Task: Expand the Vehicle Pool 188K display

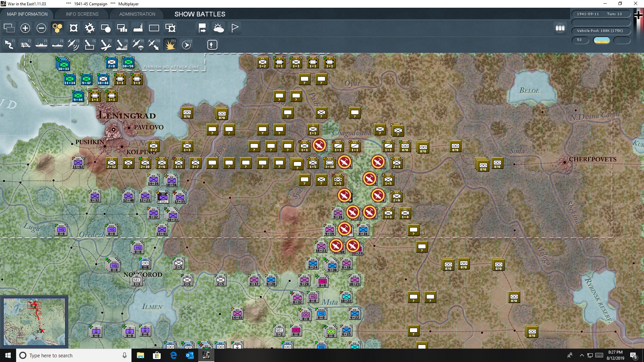Action: tap(601, 31)
